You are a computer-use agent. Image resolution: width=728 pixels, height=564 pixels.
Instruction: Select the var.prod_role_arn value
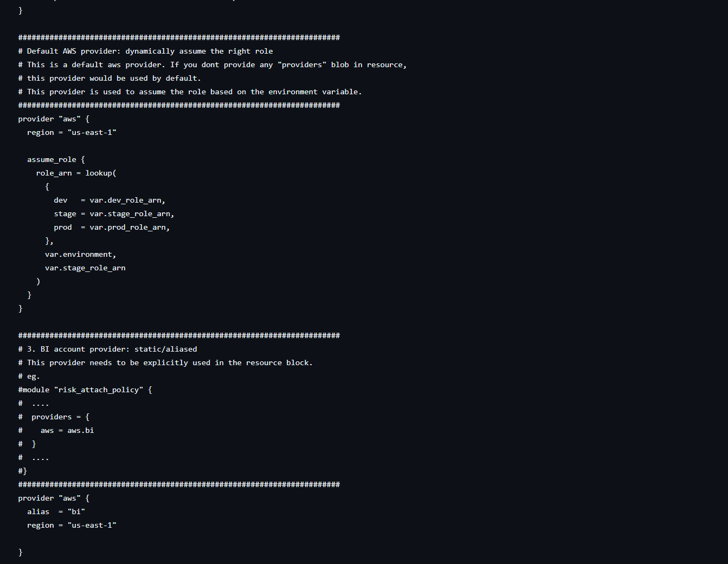tap(130, 228)
